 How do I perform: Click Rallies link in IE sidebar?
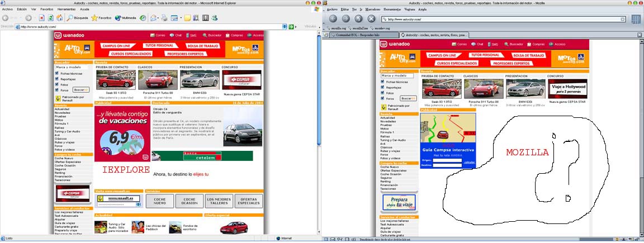pos(59,127)
